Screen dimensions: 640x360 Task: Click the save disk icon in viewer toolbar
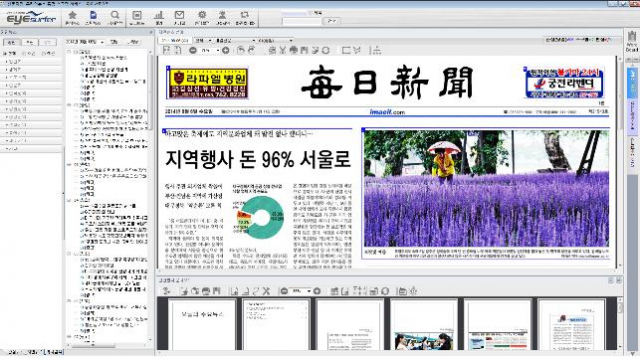pos(304,50)
